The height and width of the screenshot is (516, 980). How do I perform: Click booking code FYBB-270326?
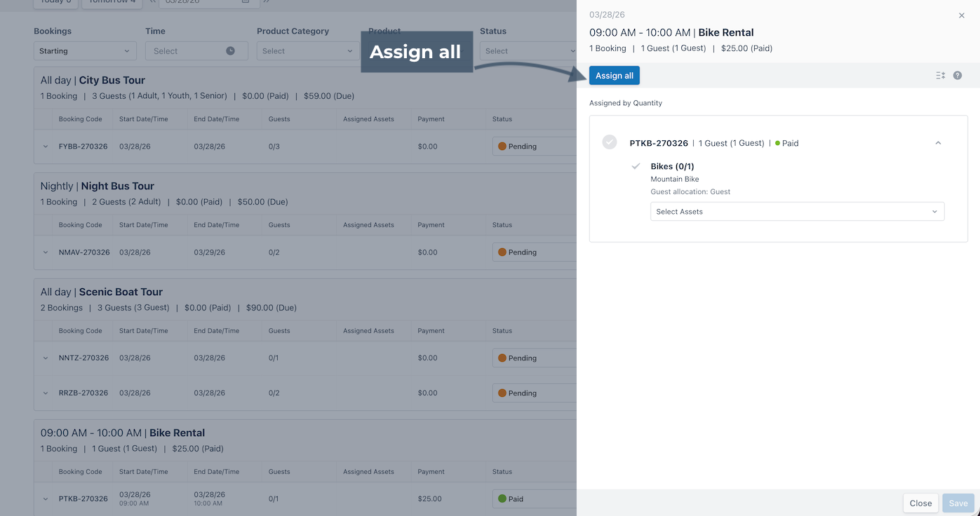pos(83,147)
